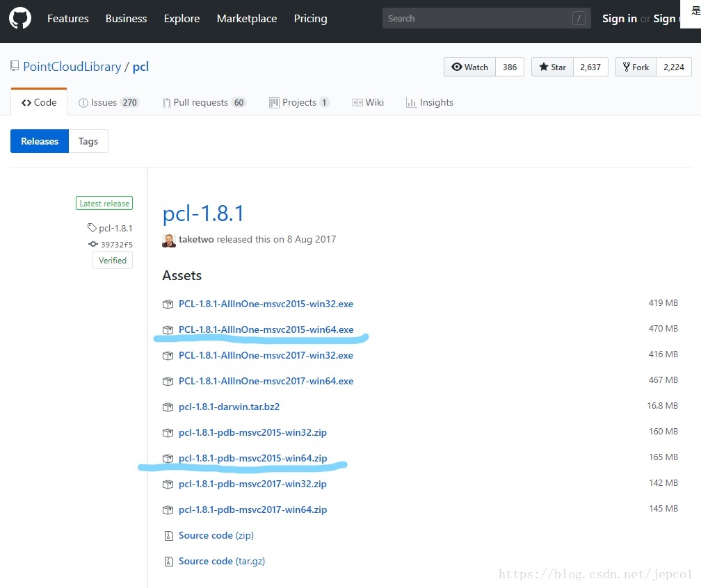Open the Pull requests tab

(x=204, y=102)
